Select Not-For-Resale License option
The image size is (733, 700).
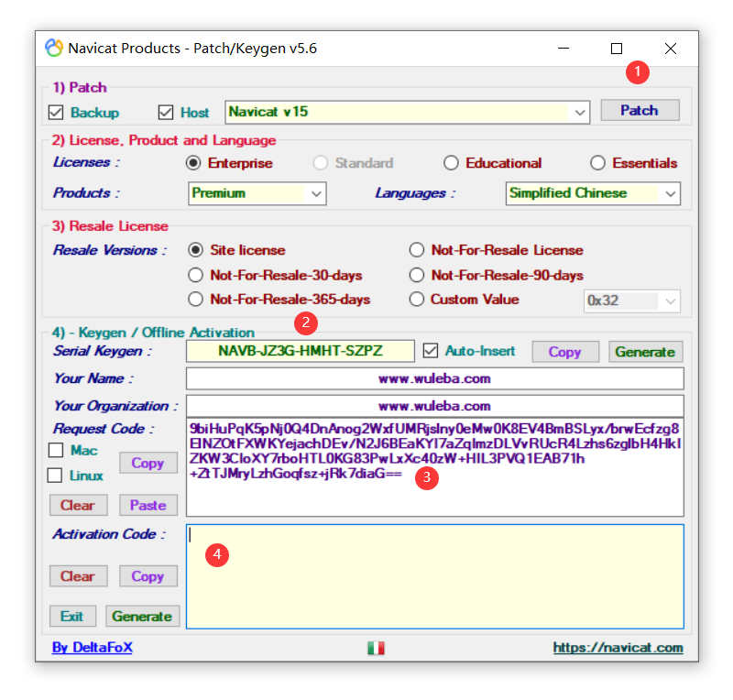417,250
